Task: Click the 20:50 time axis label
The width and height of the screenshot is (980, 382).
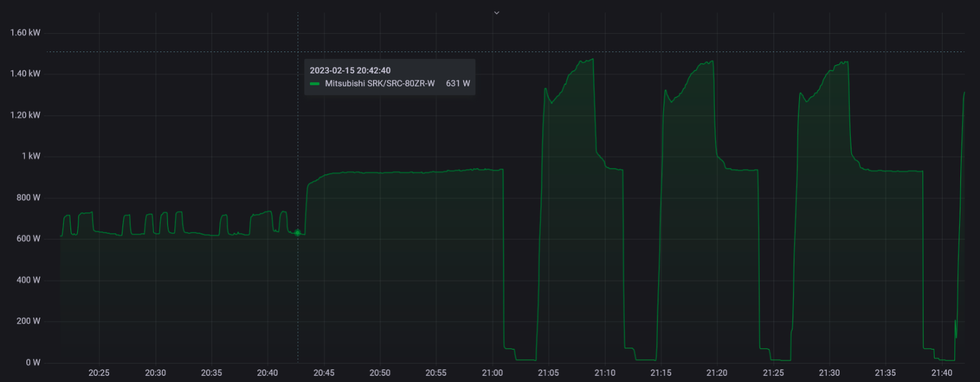Action: tap(380, 373)
